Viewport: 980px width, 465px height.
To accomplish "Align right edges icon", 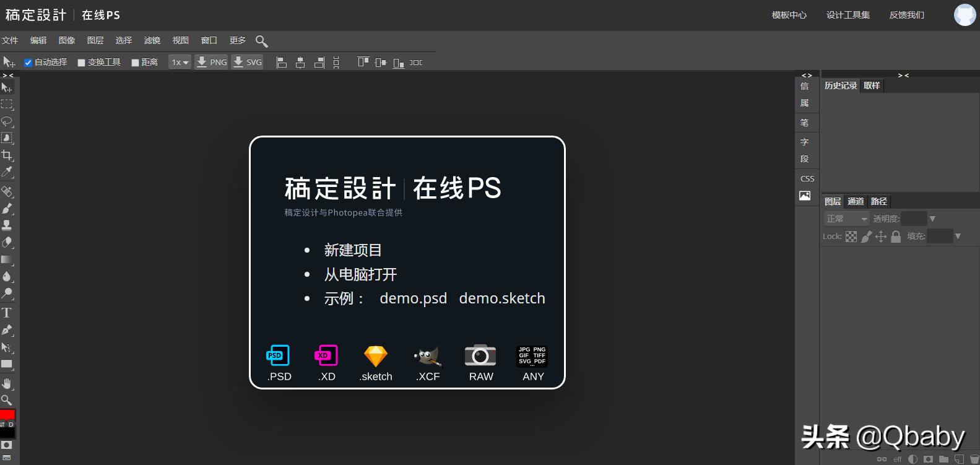I will (319, 63).
